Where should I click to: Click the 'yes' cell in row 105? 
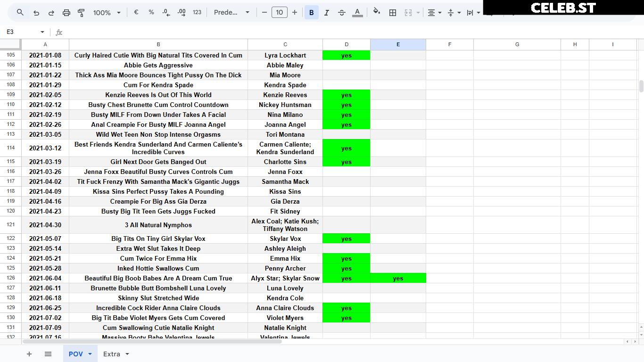347,55
